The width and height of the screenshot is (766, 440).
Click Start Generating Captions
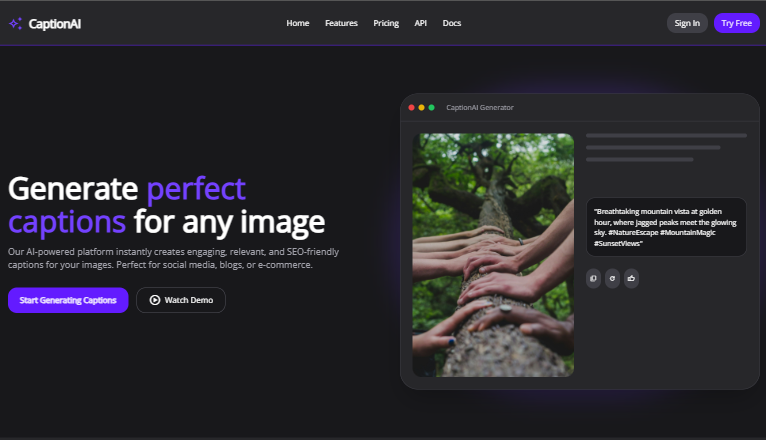pyautogui.click(x=68, y=300)
